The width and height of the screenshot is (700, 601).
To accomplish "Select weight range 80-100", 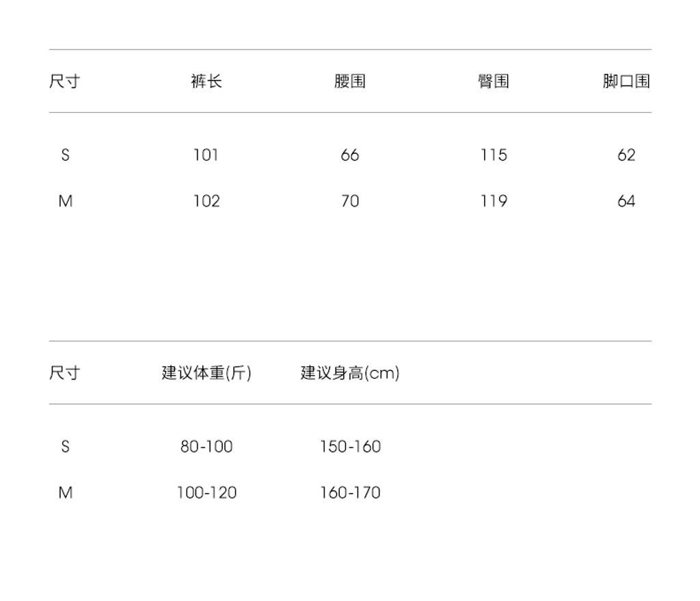I will [x=206, y=446].
